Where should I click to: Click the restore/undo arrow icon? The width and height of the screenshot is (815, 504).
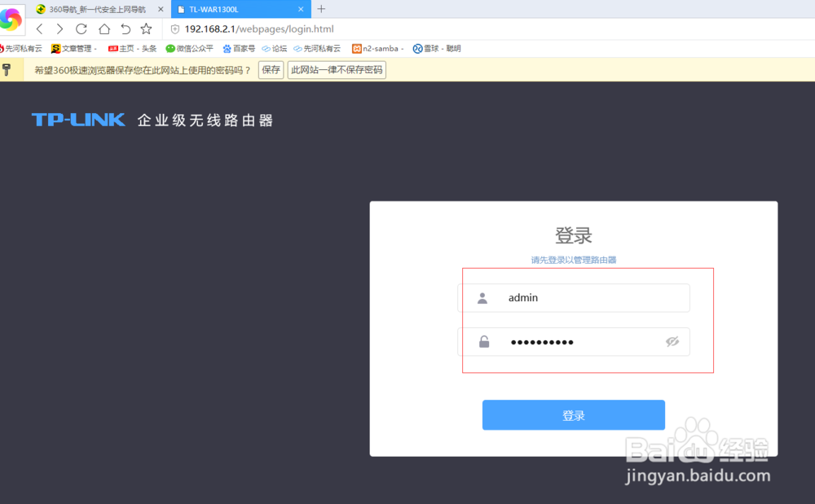125,28
